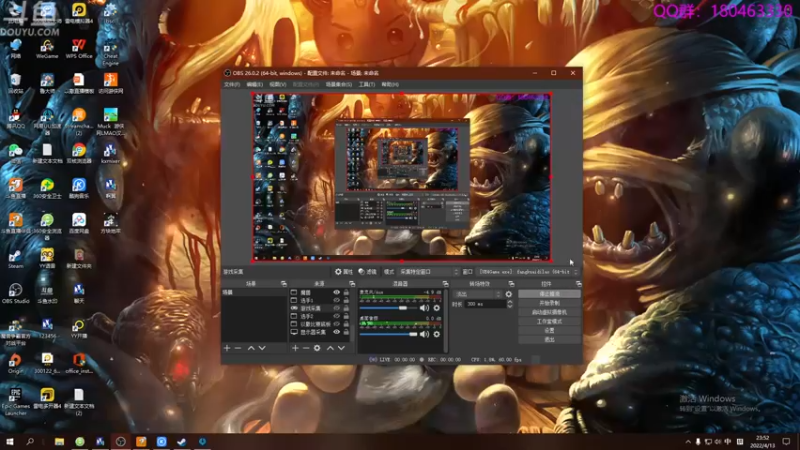Move scene down in 场景 panel
The height and width of the screenshot is (450, 800).
[x=262, y=348]
